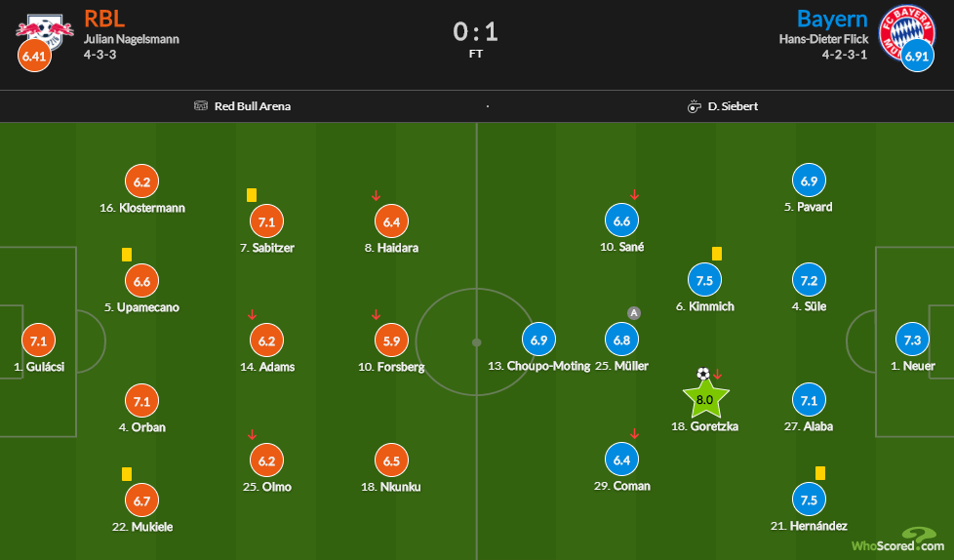Select Goretzka's green star 8.0 rating
The image size is (954, 560).
tap(705, 399)
